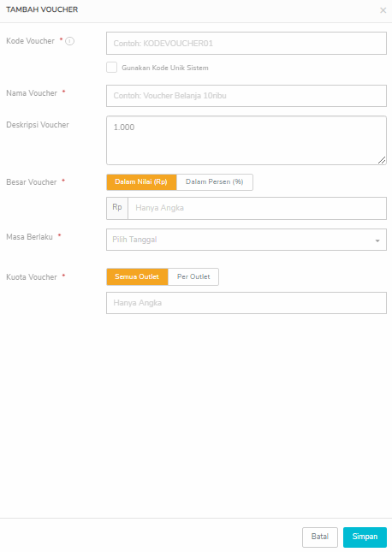Choose Per Outlet quota mode
The width and height of the screenshot is (392, 552).
[193, 276]
